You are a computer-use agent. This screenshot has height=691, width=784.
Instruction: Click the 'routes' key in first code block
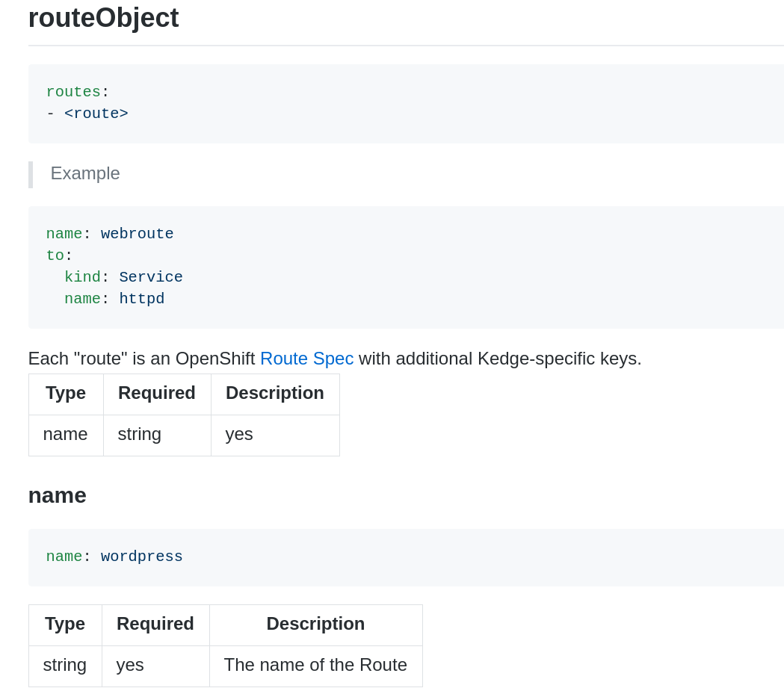(72, 92)
